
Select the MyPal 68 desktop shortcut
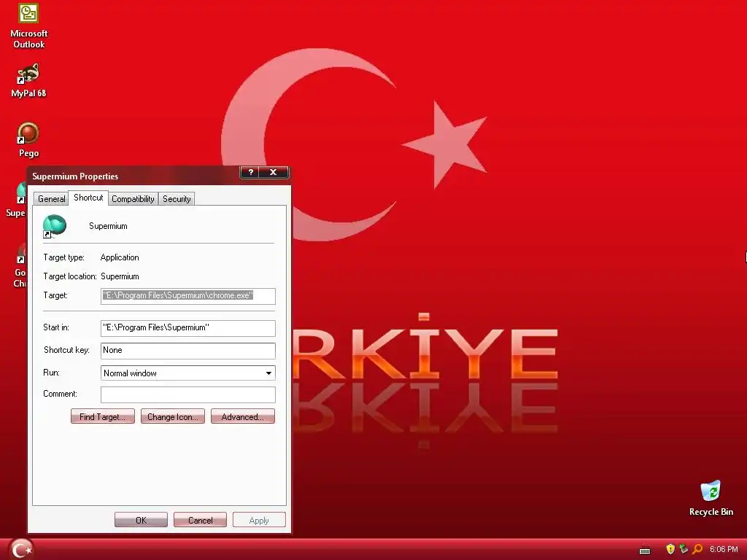[x=28, y=81]
